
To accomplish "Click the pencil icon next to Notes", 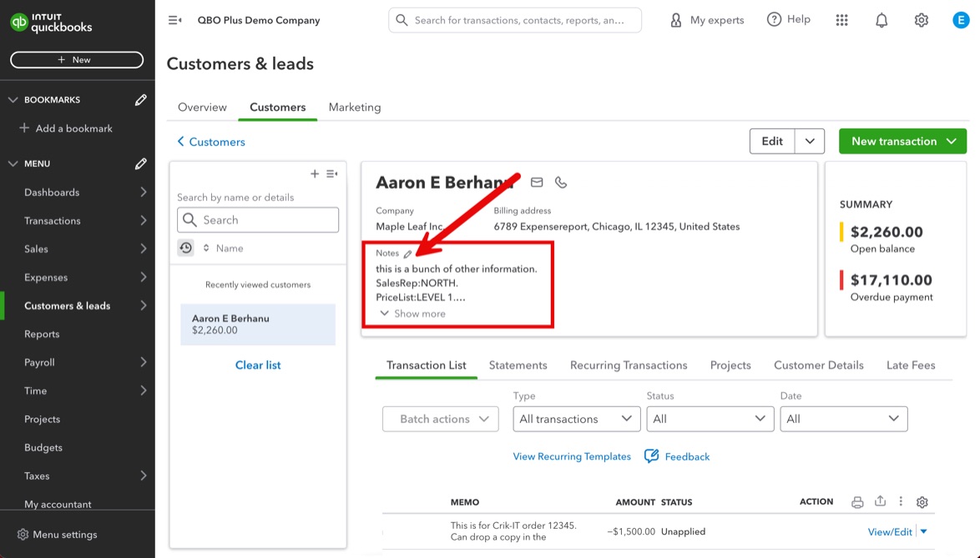I will [407, 254].
